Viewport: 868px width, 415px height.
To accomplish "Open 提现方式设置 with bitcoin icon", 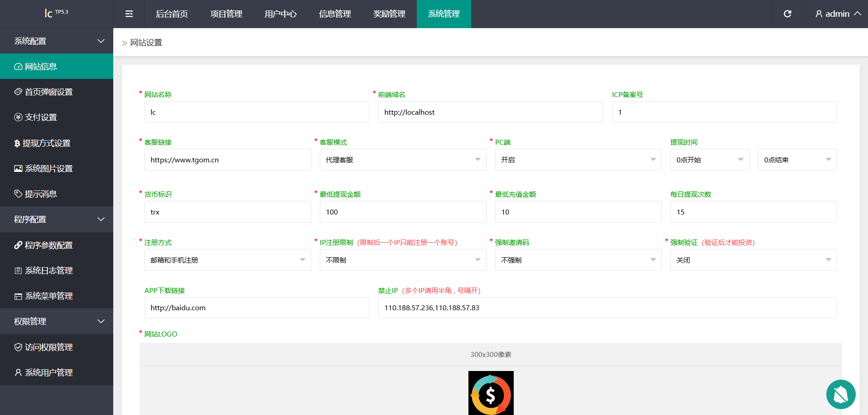I will click(46, 143).
